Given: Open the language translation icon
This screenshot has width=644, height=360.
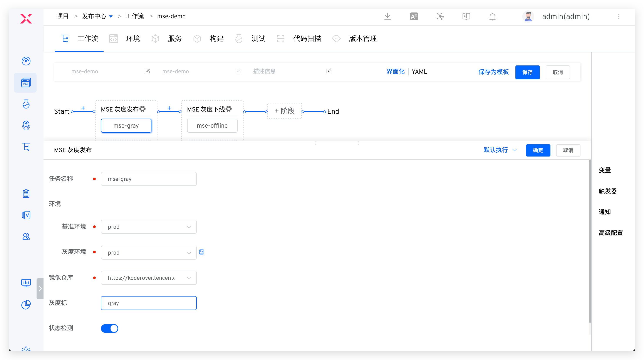Looking at the screenshot, I should point(414,17).
